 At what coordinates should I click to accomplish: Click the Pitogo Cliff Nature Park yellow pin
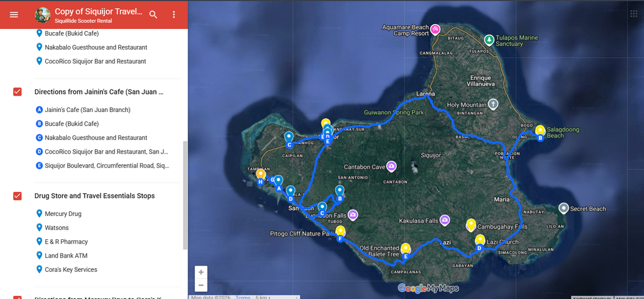pos(340,231)
